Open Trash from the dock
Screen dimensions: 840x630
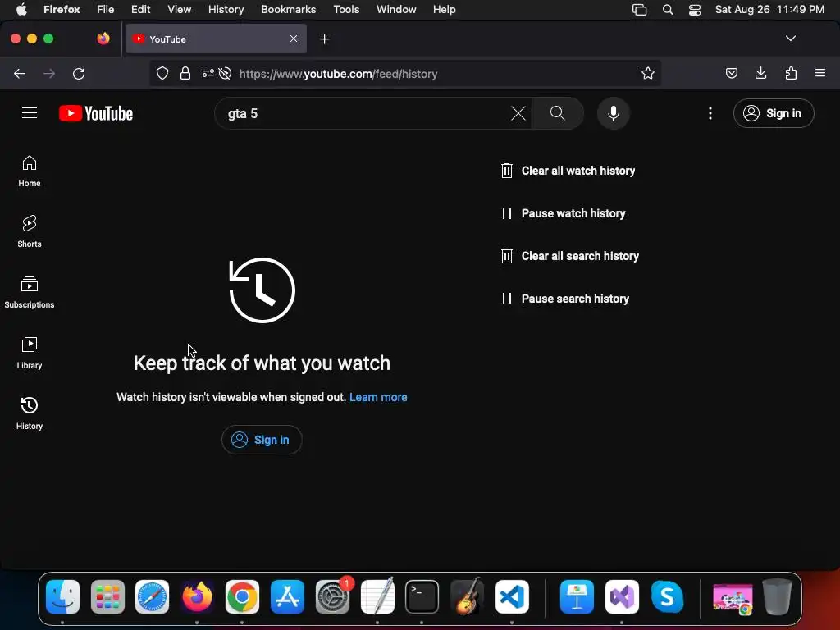click(777, 597)
